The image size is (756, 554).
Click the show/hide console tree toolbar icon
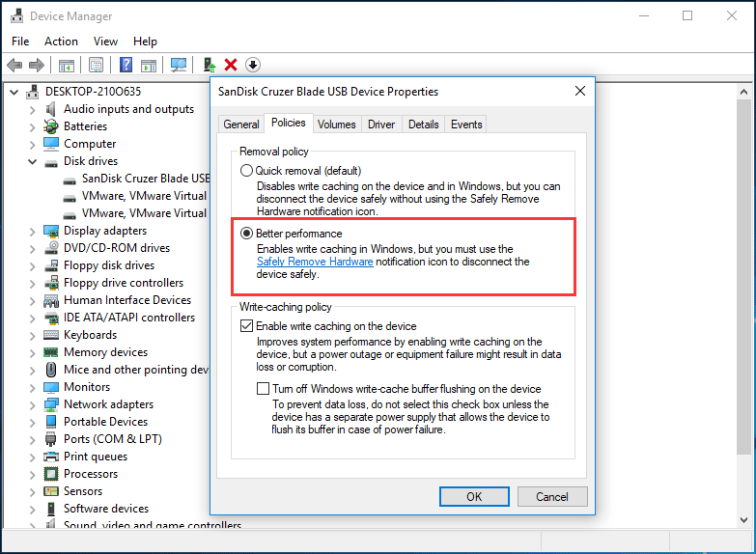(67, 65)
